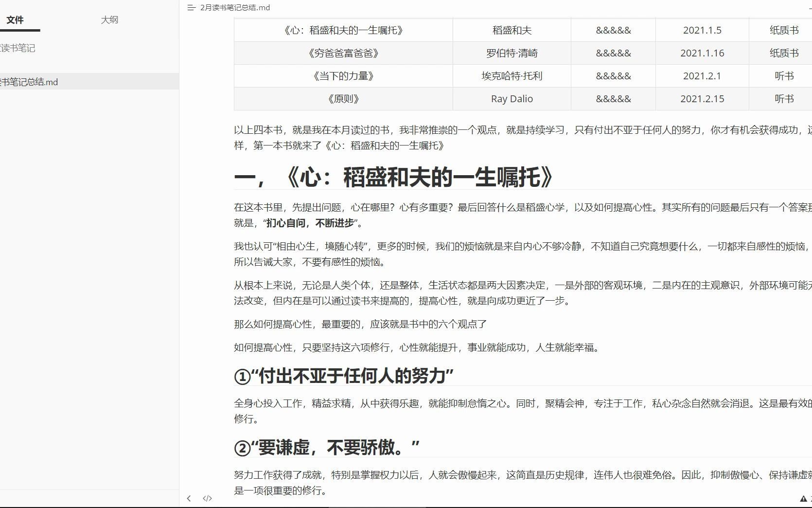
Task: Click the line 那么如何提高心性，最重要的
Action: pyautogui.click(x=360, y=324)
